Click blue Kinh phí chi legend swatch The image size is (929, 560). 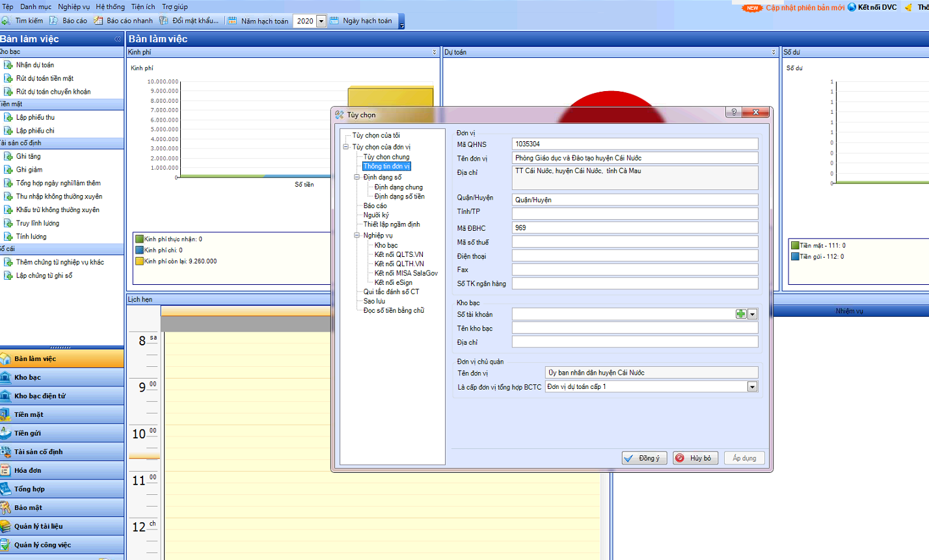point(139,250)
